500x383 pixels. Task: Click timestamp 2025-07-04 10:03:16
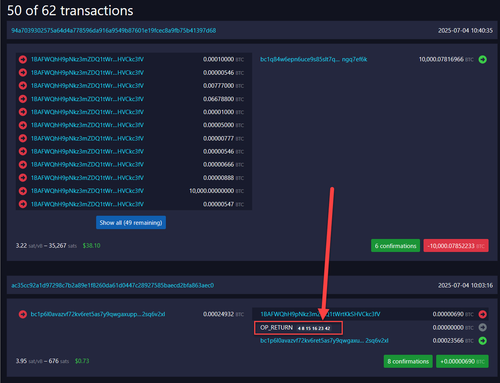[465, 285]
